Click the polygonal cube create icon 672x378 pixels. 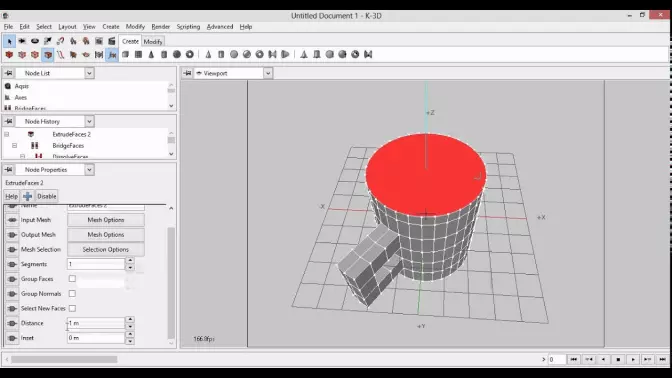(x=126, y=54)
